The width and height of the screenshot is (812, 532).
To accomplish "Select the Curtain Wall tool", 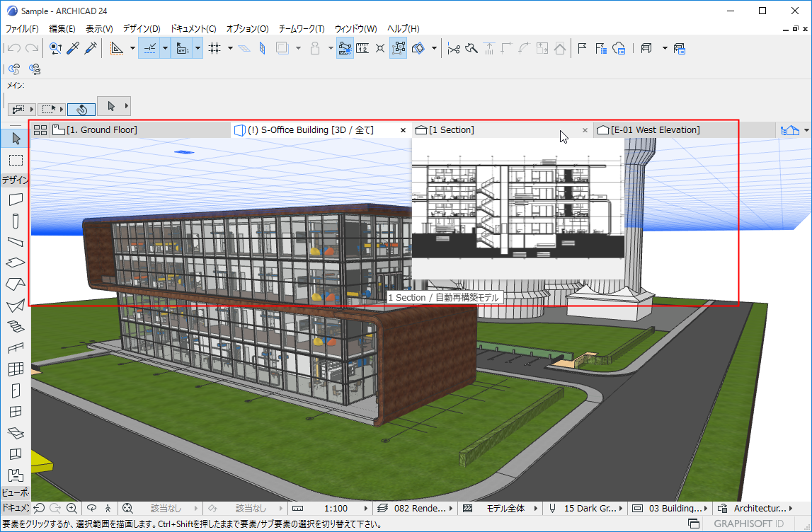I will click(16, 369).
